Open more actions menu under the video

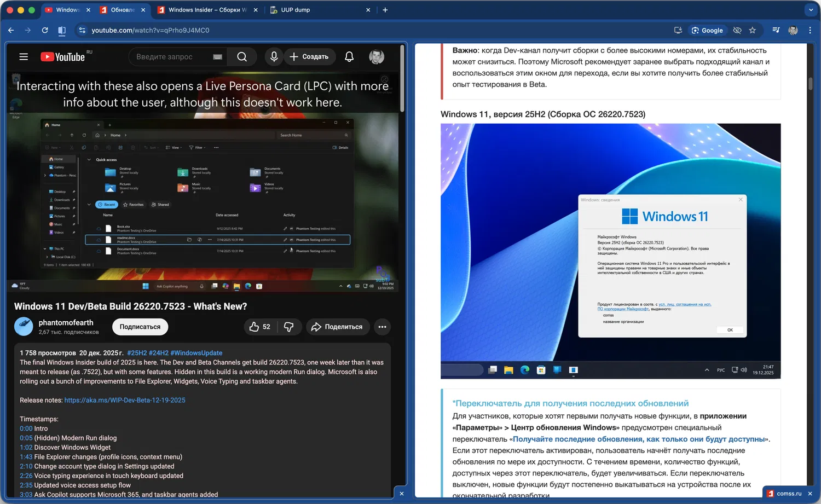pos(382,327)
